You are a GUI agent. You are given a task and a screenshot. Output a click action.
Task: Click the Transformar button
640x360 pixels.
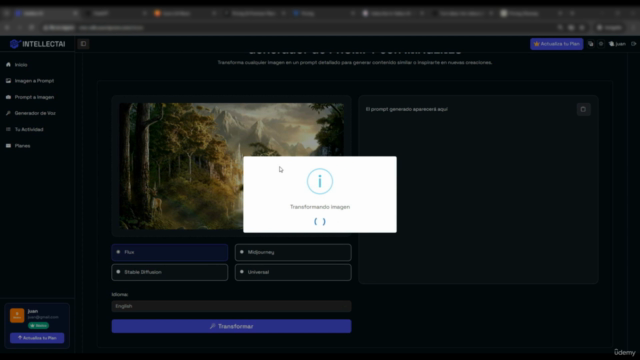click(x=231, y=326)
